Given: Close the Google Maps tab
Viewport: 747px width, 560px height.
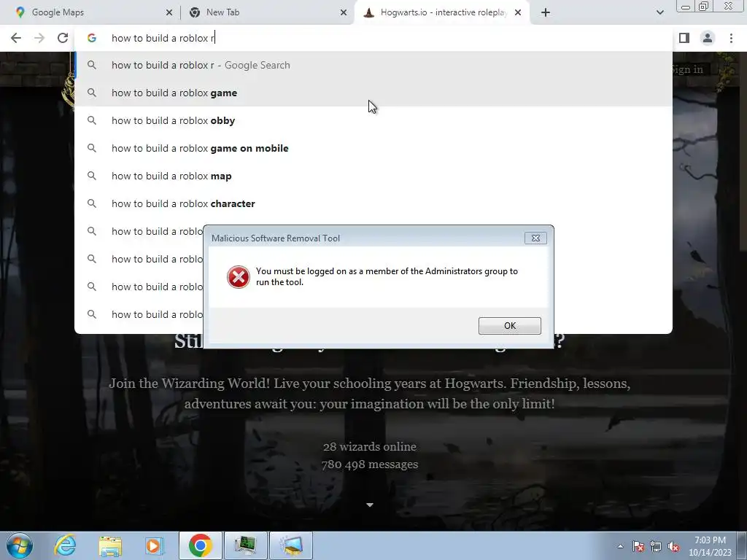Looking at the screenshot, I should click(x=169, y=12).
